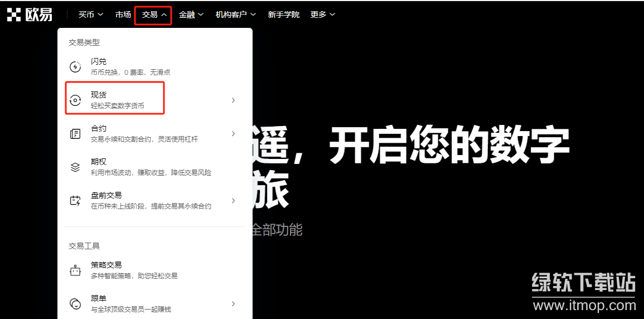The width and height of the screenshot is (644, 319).
Task: Click the 现货 spot trading icon
Action: point(75,100)
